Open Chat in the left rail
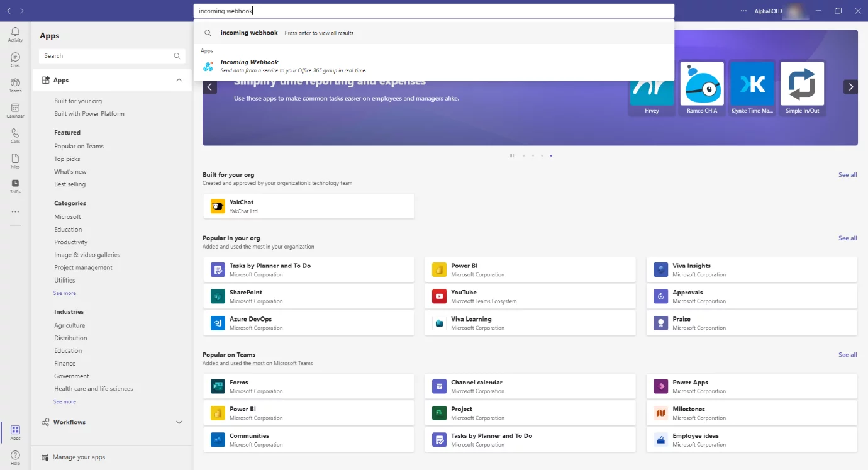Screen dimensions: 868x470 coord(15,60)
